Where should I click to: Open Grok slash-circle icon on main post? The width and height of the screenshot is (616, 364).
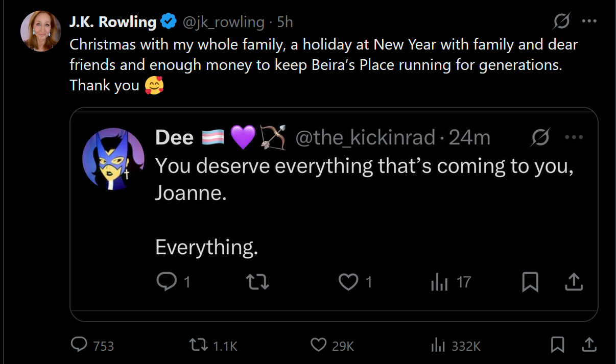tap(562, 21)
